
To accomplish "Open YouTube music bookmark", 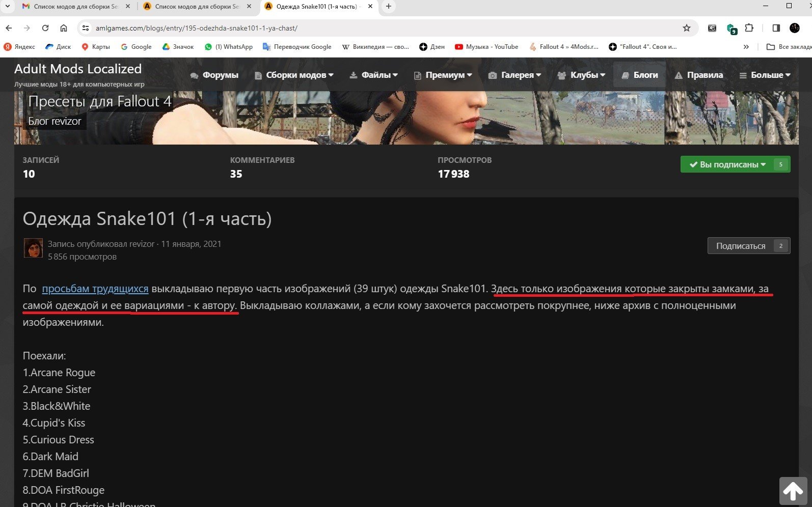I will pyautogui.click(x=486, y=47).
